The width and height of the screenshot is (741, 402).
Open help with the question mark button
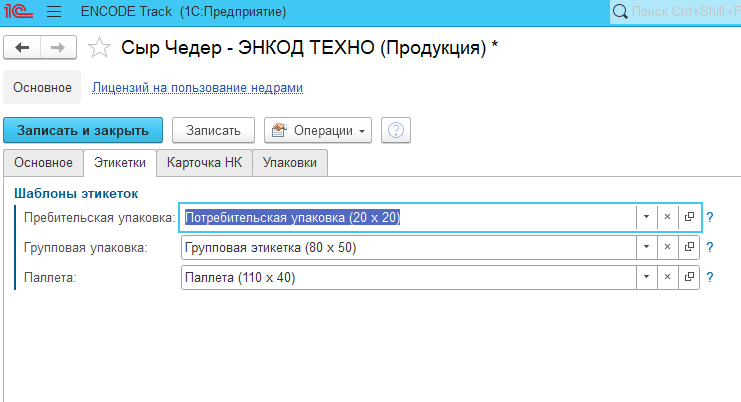click(x=397, y=131)
